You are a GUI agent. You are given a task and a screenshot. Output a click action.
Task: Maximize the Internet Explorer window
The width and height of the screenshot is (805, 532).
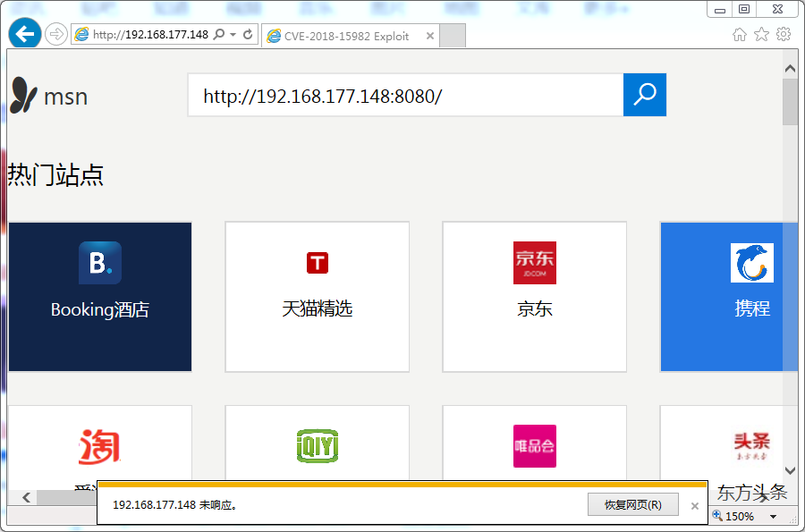click(x=744, y=9)
